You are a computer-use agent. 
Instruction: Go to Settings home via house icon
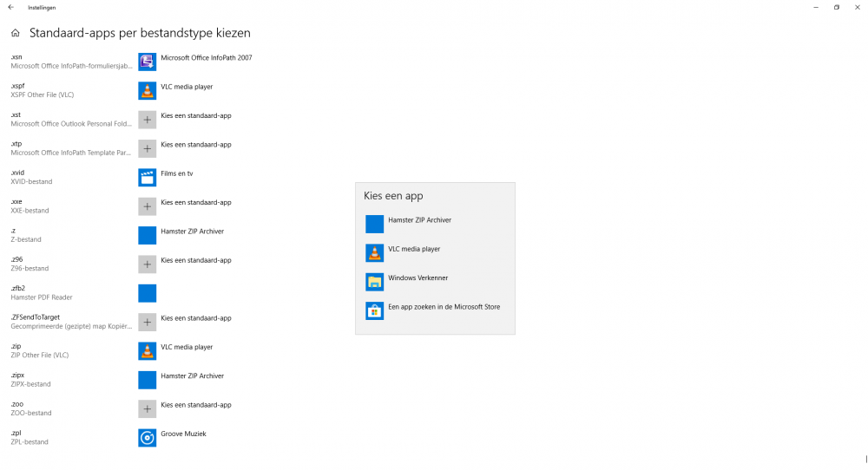(16, 33)
